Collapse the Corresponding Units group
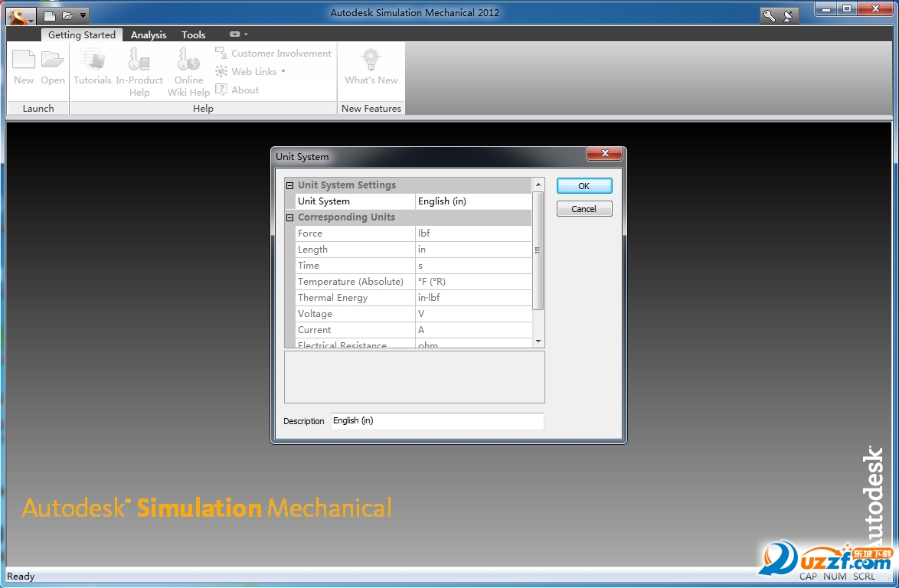This screenshot has width=899, height=588. 290,217
